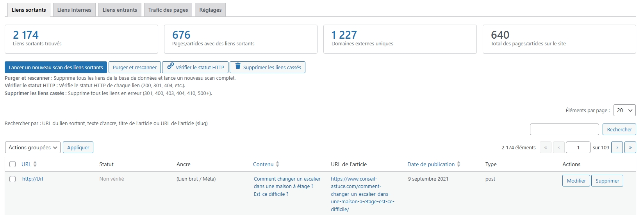Viewport: 644px width, 215px height.
Task: Click the Rechercher button
Action: tap(619, 129)
